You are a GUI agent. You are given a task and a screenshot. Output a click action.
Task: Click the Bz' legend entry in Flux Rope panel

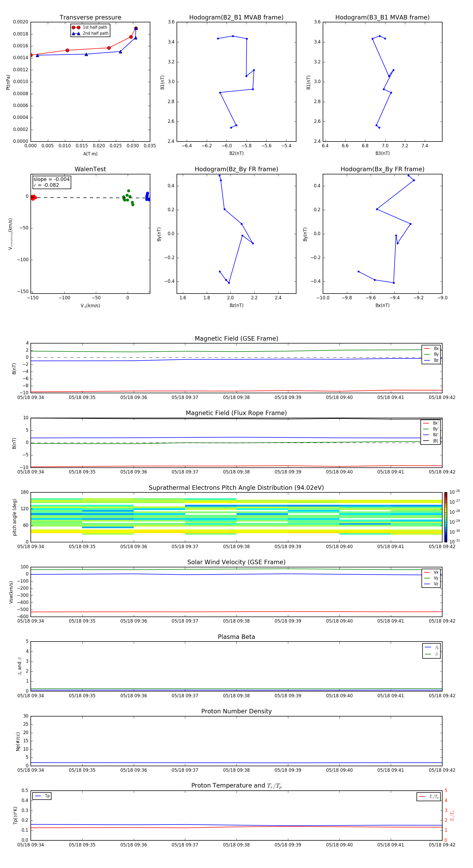[x=431, y=435]
